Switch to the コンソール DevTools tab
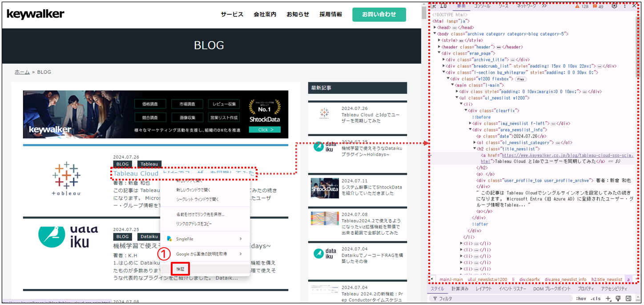 point(482,6)
